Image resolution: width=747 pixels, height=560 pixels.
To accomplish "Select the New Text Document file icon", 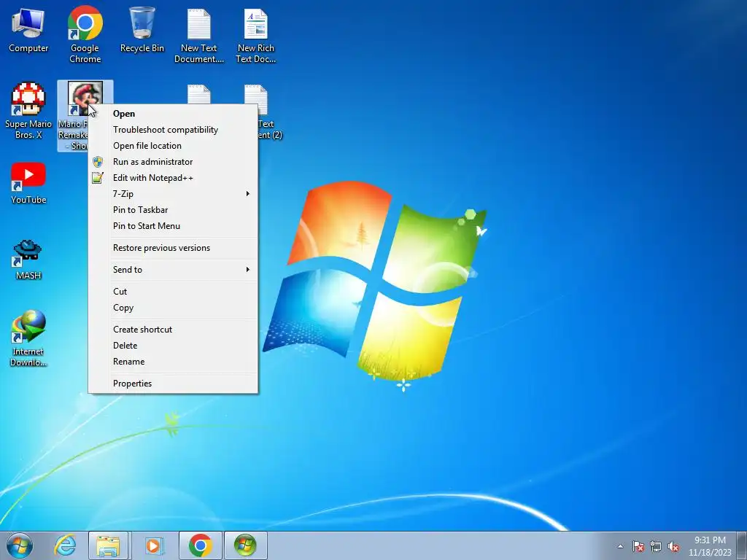I will click(198, 36).
